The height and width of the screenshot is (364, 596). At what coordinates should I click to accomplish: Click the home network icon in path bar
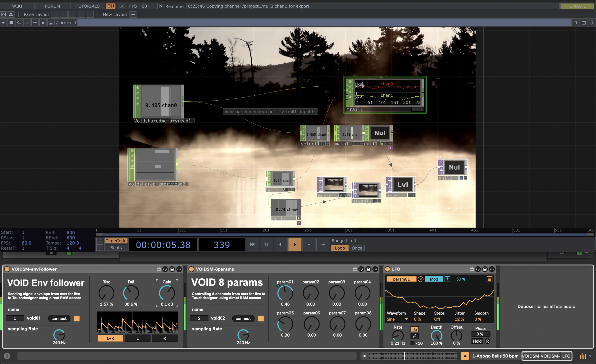click(x=51, y=23)
